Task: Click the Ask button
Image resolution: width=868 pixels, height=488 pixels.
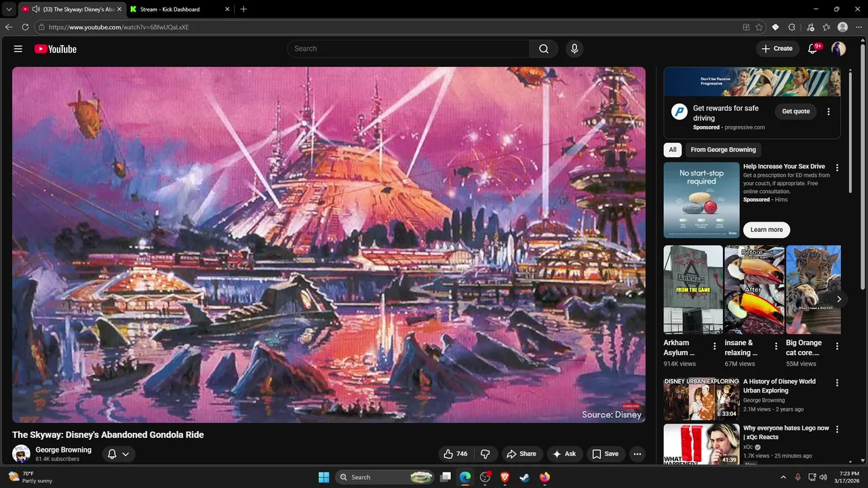Action: [x=564, y=454]
